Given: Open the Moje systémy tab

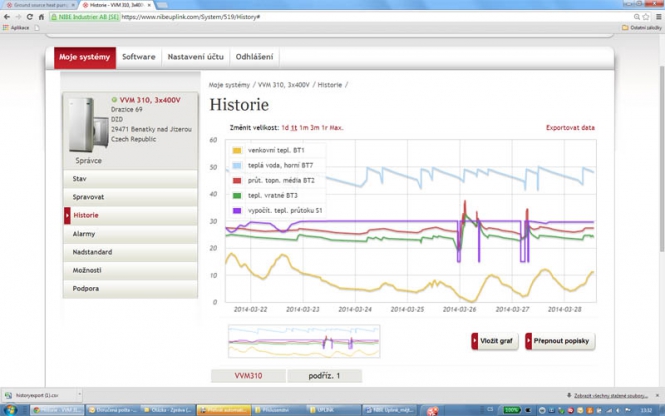Looking at the screenshot, I should pos(85,57).
